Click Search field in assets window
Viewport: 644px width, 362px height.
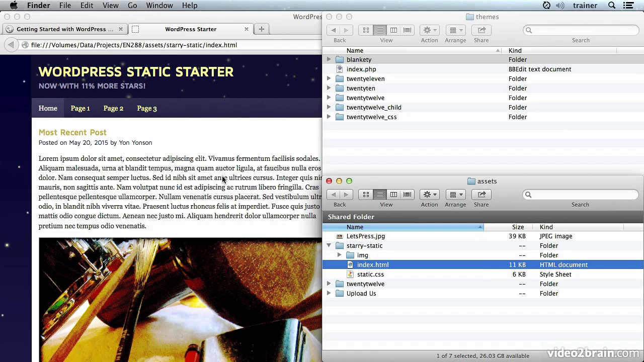581,195
